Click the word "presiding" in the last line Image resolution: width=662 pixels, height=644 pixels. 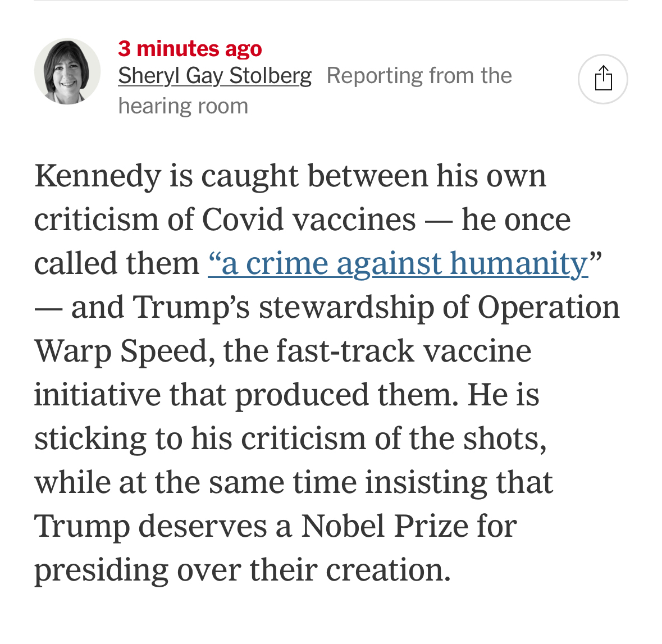click(x=101, y=570)
